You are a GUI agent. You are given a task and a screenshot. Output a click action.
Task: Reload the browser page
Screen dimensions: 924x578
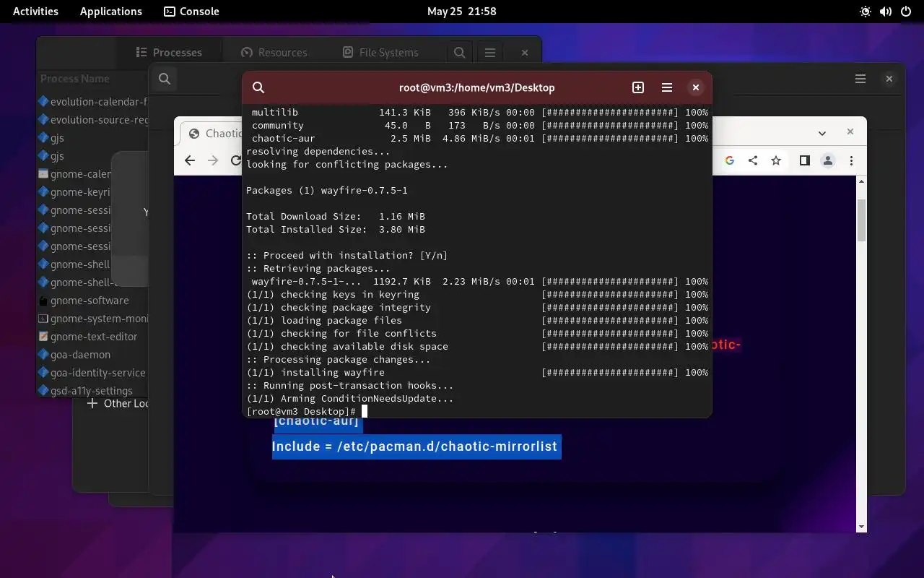point(236,160)
